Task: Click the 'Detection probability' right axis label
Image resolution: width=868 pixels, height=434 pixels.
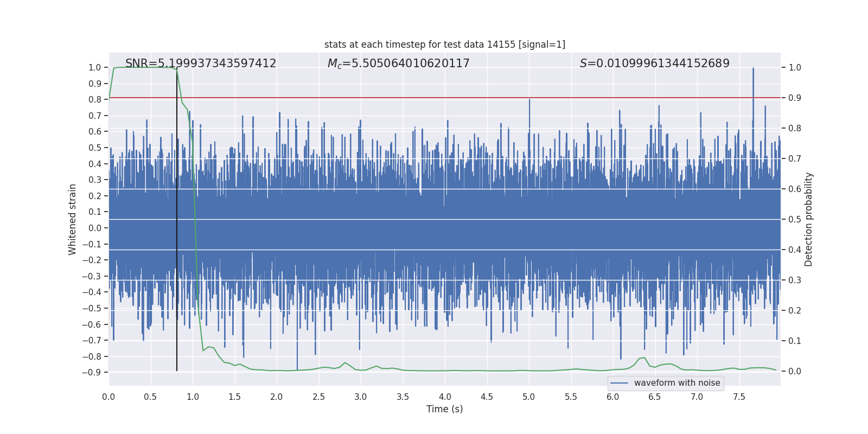Action: pos(808,219)
